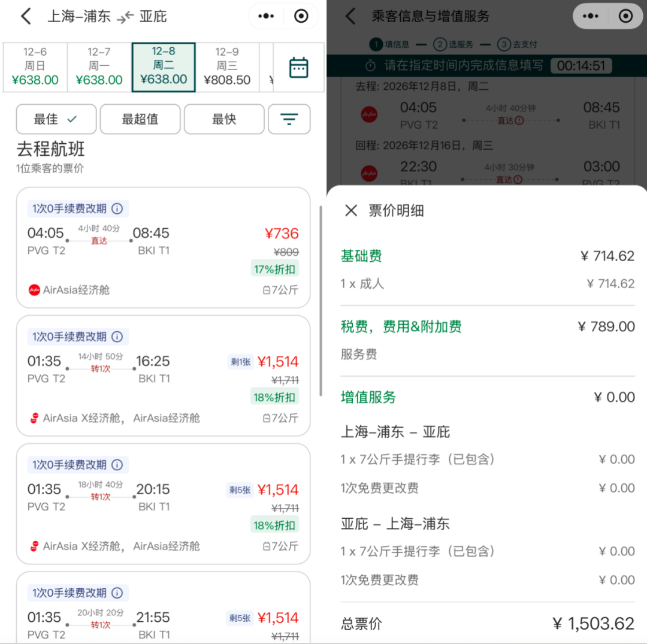Tap the 1 x 成人 line
The image size is (647, 644).
[362, 283]
